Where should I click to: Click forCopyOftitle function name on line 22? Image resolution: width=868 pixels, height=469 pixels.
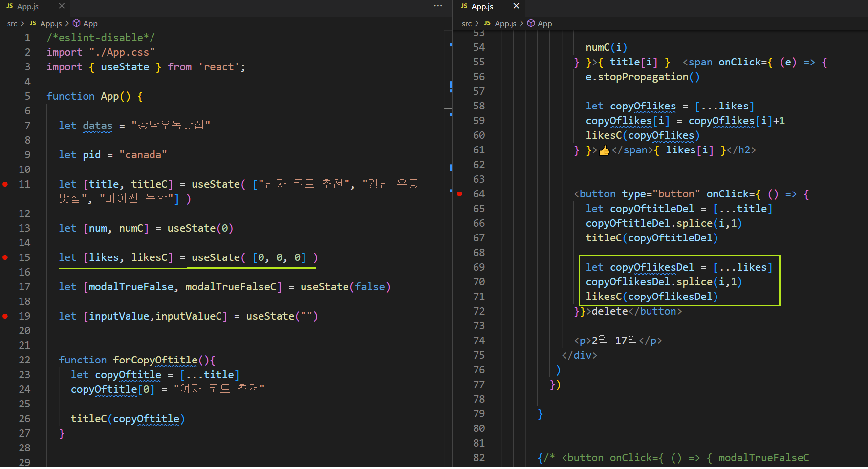(155, 360)
